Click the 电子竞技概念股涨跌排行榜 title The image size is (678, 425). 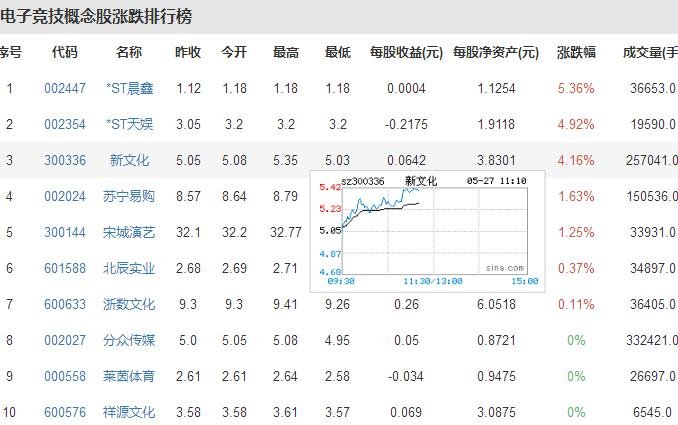[96, 17]
